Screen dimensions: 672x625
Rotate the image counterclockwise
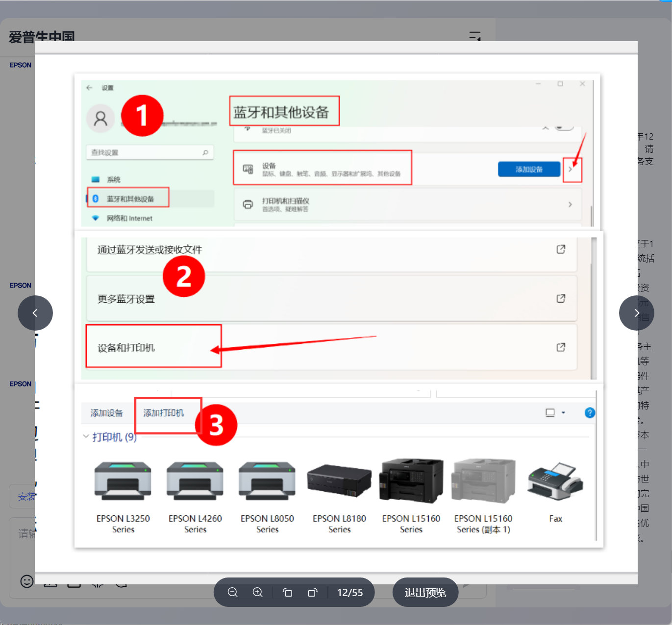288,592
